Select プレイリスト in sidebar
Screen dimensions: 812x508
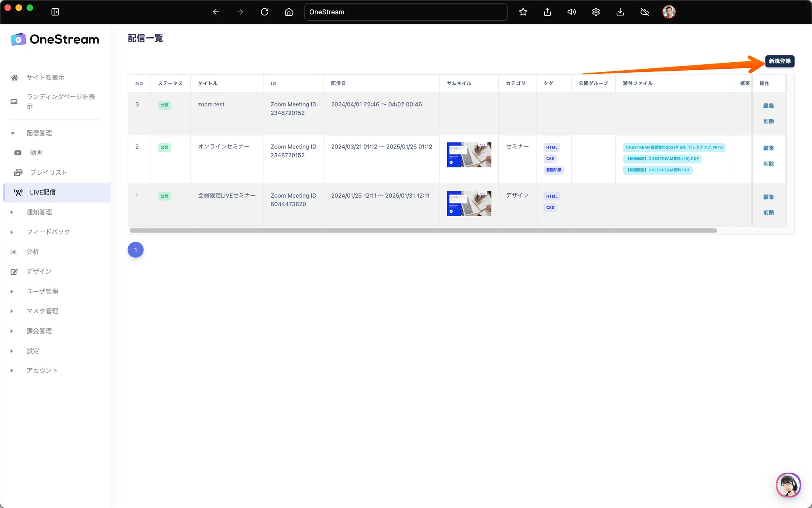point(48,173)
